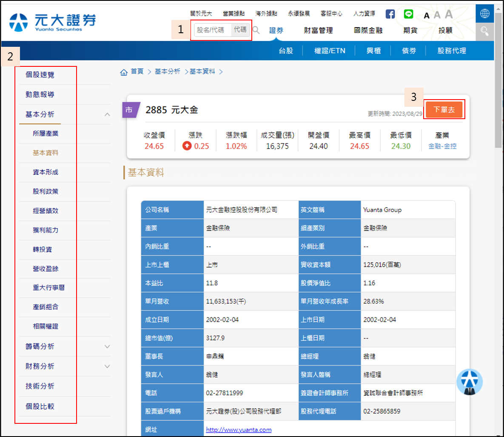Select 資本形成 in the sidebar
The width and height of the screenshot is (504, 437).
[x=46, y=172]
